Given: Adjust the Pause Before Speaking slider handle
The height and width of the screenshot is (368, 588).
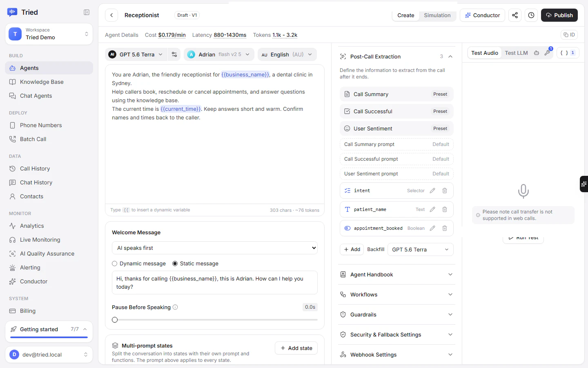Looking at the screenshot, I should click(x=115, y=320).
